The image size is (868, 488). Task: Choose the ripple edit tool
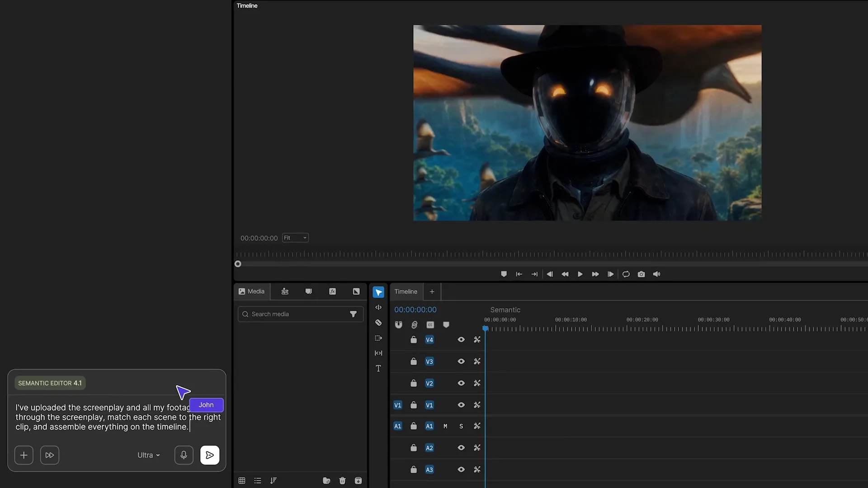tap(378, 307)
